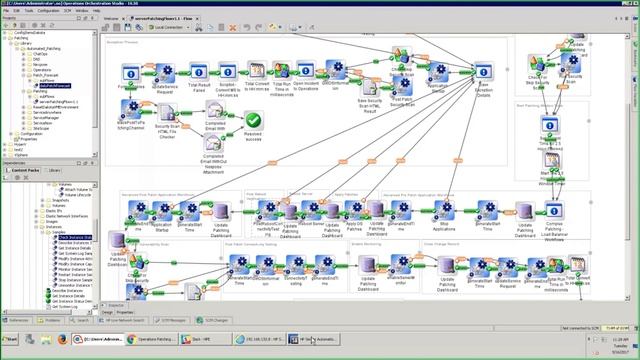Select Completed Email WithOut Nexpose Attachment step
The width and height of the screenshot is (640, 360).
tap(213, 144)
